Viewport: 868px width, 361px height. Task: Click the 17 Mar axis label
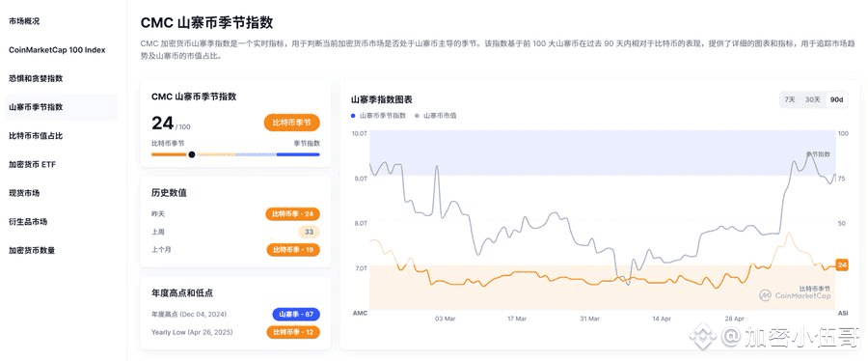coord(517,319)
